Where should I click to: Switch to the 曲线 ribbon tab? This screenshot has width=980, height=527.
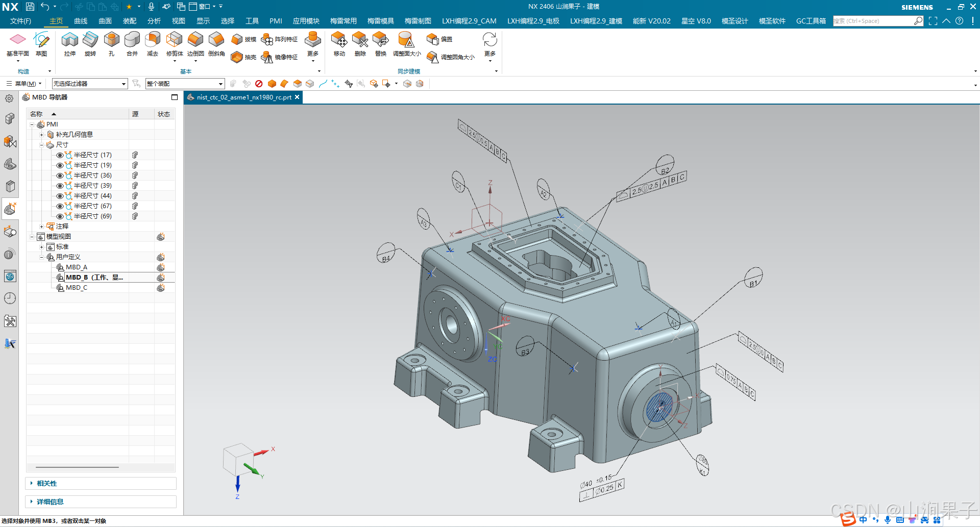point(81,21)
